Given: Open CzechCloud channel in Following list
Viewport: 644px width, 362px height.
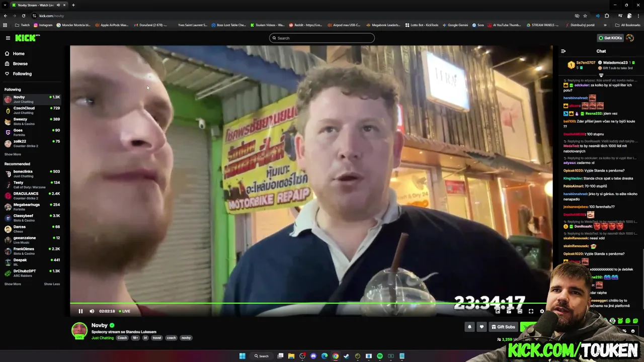Looking at the screenshot, I should click(x=32, y=110).
